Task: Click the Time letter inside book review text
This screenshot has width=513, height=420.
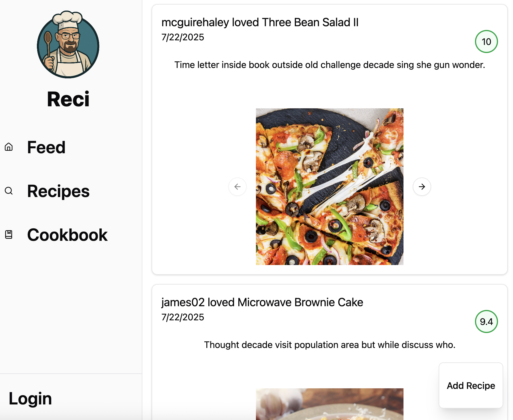Action: [x=329, y=65]
